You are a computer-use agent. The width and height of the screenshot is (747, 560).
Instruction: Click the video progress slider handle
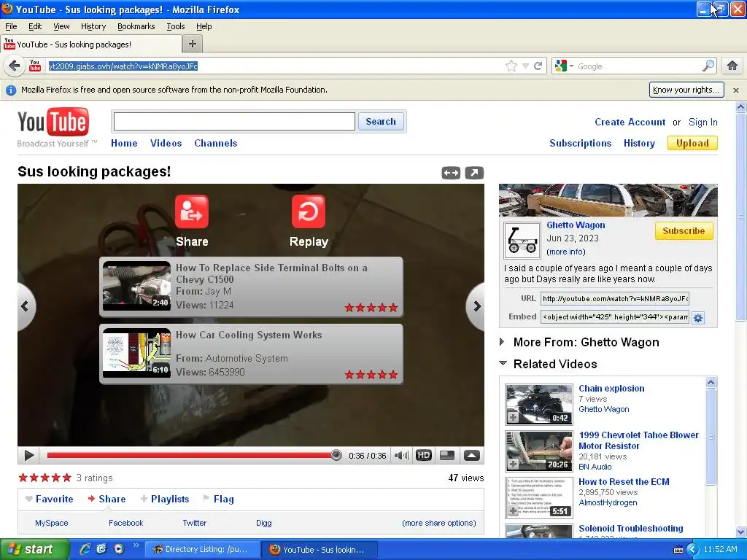336,455
